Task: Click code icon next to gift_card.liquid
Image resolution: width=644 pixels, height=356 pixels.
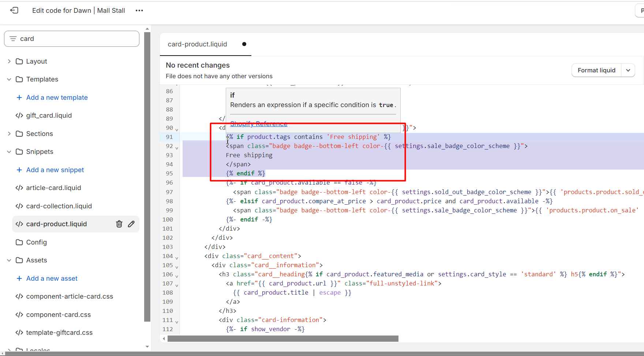Action: 19,115
